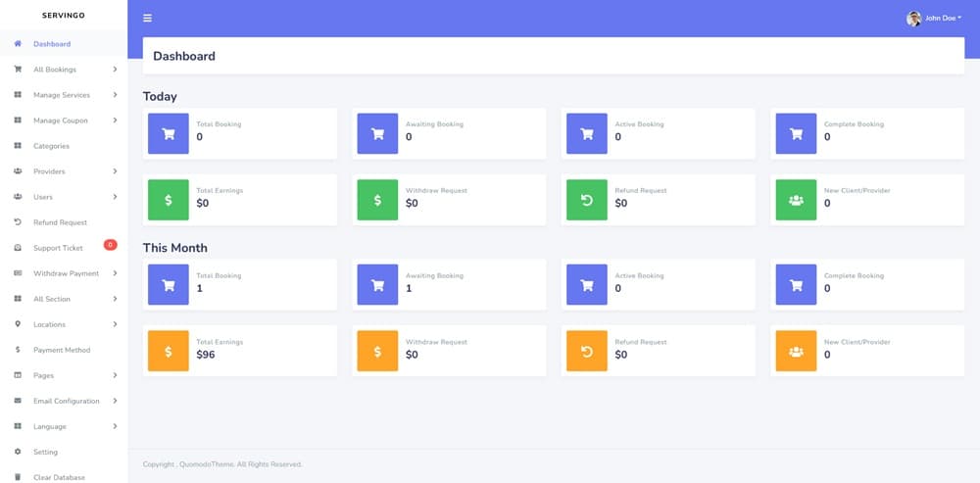The image size is (980, 483).
Task: Open Categories from the sidebar
Action: pyautogui.click(x=51, y=146)
